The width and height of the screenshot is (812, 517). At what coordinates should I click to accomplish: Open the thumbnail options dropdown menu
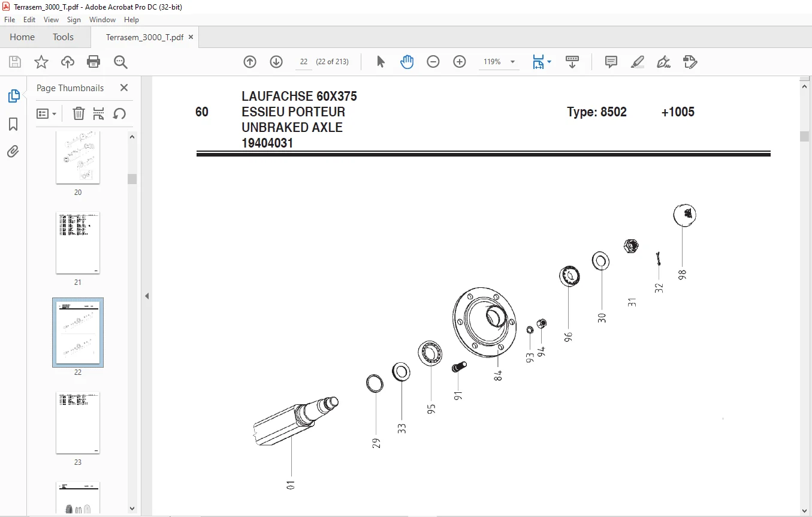point(47,113)
